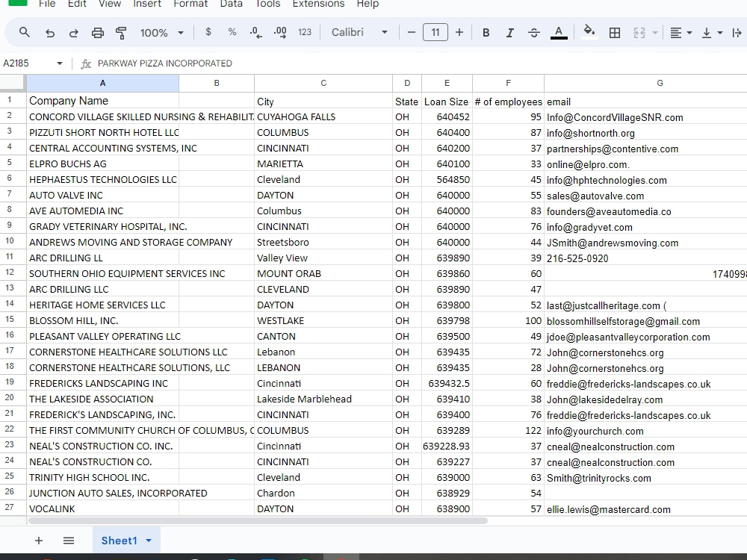The height and width of the screenshot is (560, 747).
Task: Open the Help menu
Action: coord(368,4)
